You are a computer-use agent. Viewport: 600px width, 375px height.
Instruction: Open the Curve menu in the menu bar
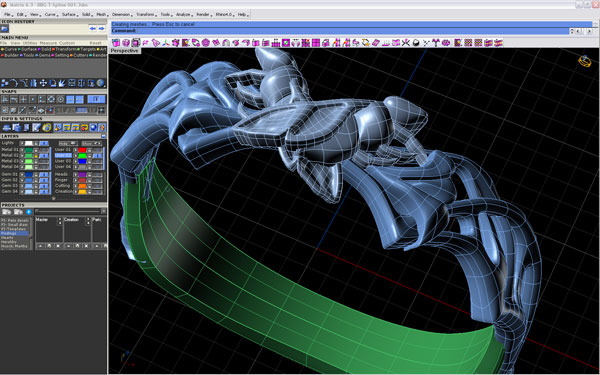click(x=50, y=15)
